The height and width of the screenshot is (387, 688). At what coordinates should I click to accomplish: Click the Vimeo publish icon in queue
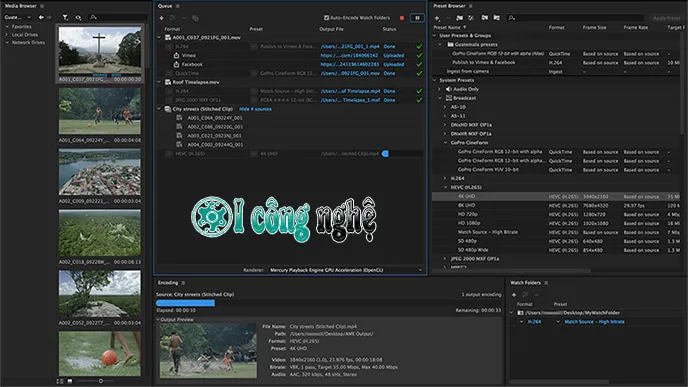coord(176,55)
